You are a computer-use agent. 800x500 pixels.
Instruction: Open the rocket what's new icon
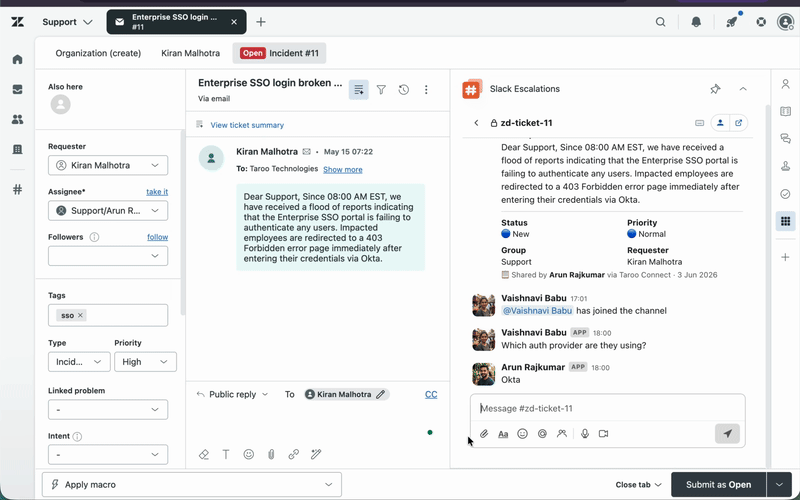(732, 22)
